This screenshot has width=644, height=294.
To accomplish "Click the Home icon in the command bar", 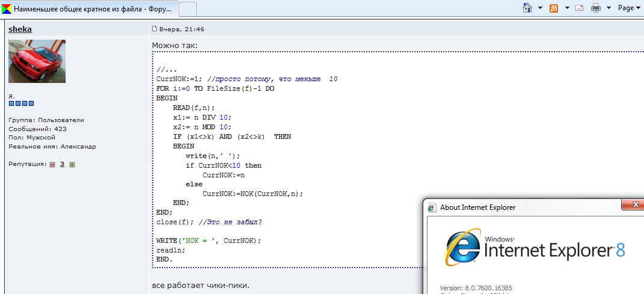I will [527, 8].
